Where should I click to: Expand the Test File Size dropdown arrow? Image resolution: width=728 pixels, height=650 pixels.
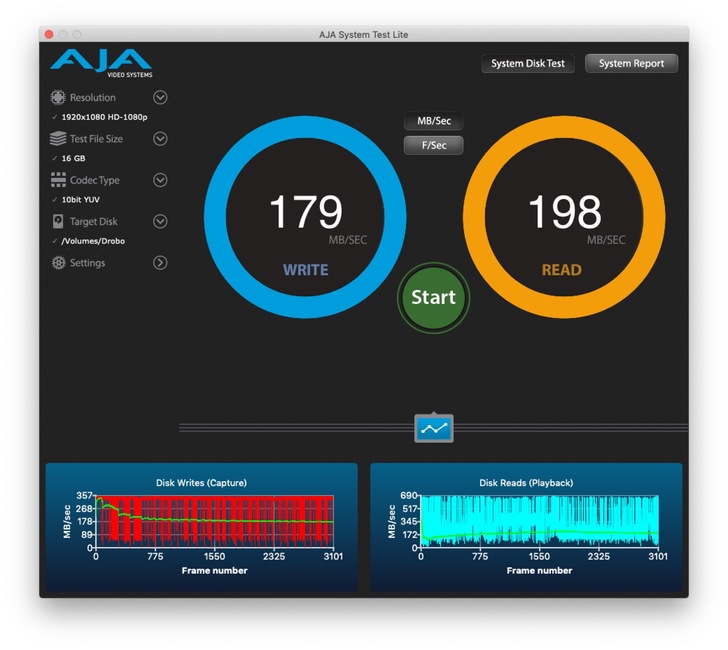click(x=160, y=139)
